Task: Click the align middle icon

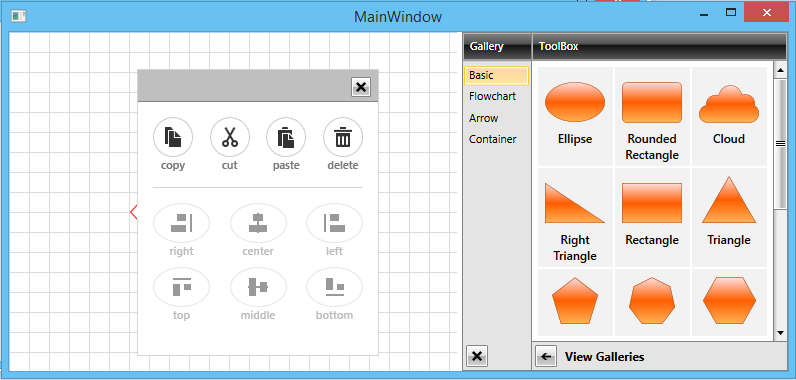Action: tap(258, 287)
